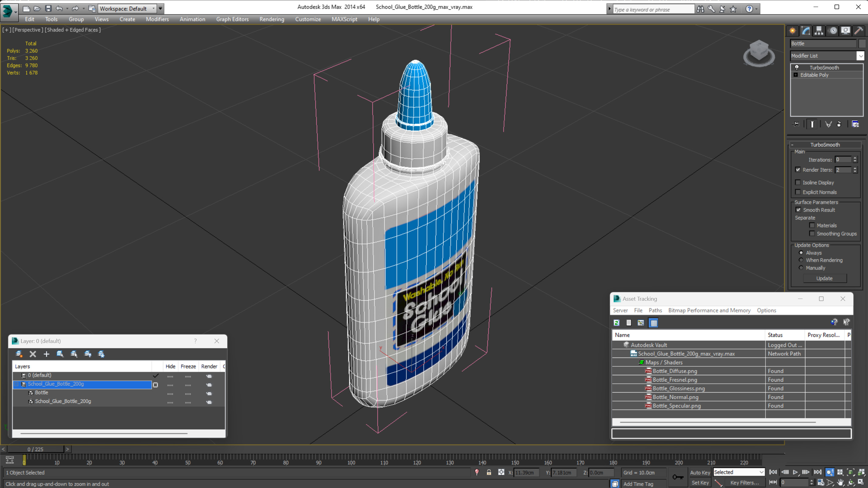This screenshot has height=488, width=868.
Task: Click the TurboSmooth Update button
Action: click(x=824, y=278)
